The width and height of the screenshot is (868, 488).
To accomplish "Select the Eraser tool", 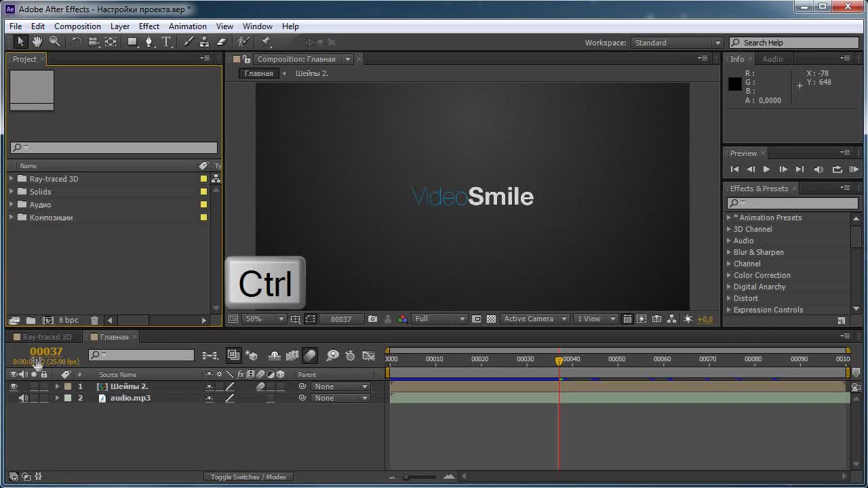I will [x=221, y=42].
